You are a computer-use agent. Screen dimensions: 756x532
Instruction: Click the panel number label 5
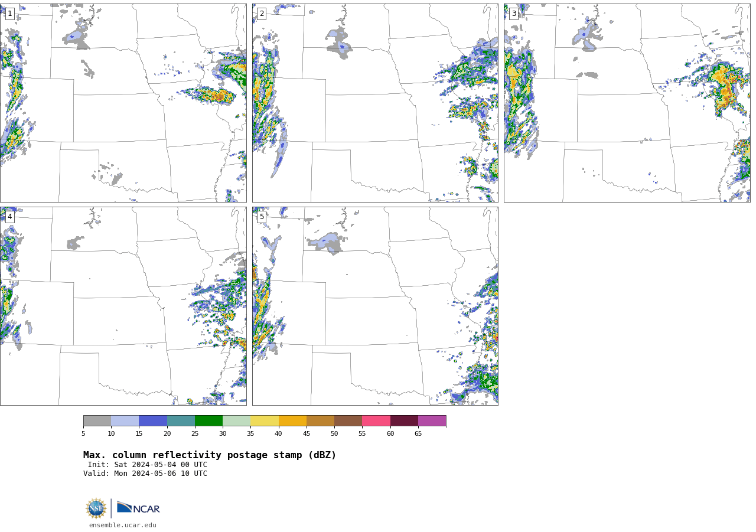coord(262,217)
